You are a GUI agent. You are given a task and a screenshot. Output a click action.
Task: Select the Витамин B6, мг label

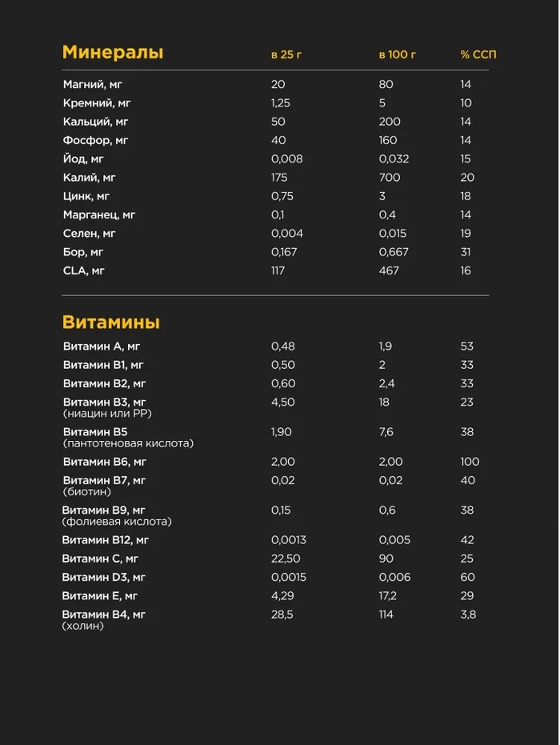tap(104, 462)
